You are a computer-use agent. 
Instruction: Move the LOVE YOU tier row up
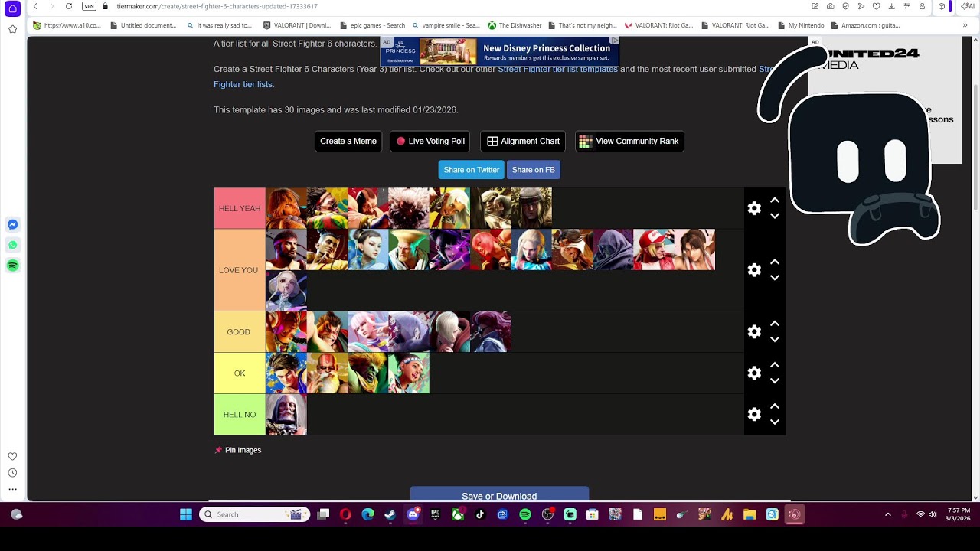[775, 262]
